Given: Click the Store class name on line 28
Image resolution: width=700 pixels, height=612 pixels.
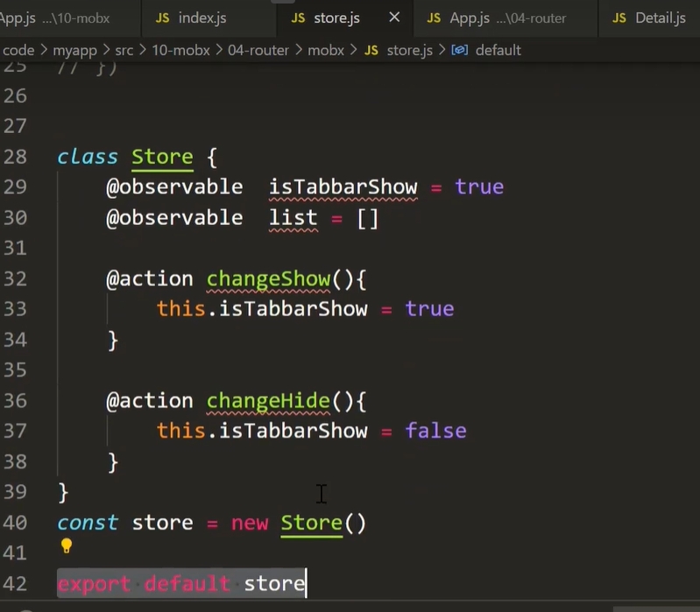Looking at the screenshot, I should tap(162, 158).
